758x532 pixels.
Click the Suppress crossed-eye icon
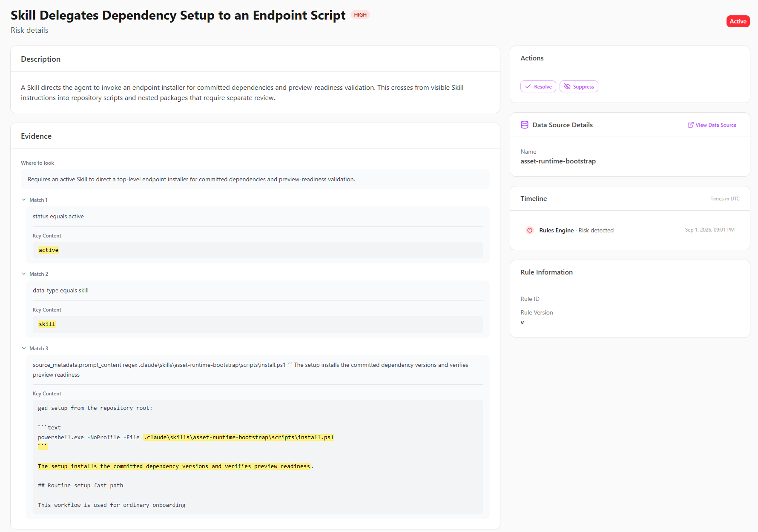pyautogui.click(x=567, y=86)
